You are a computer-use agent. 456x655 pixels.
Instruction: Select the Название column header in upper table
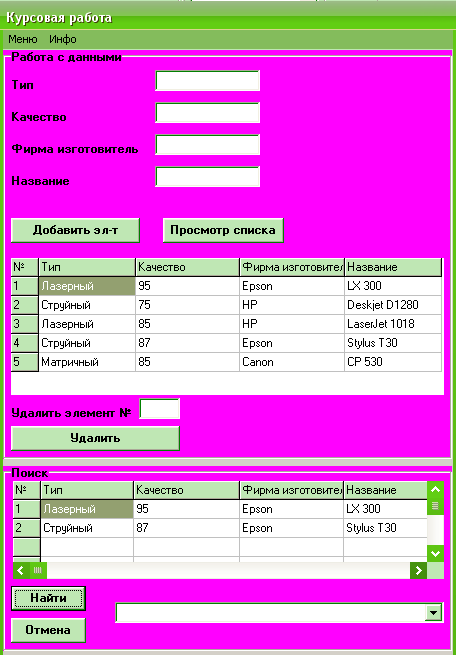[x=393, y=267]
